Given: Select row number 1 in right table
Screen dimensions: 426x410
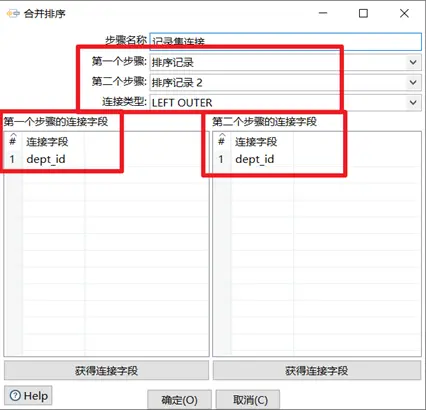Looking at the screenshot, I should click(x=221, y=159).
